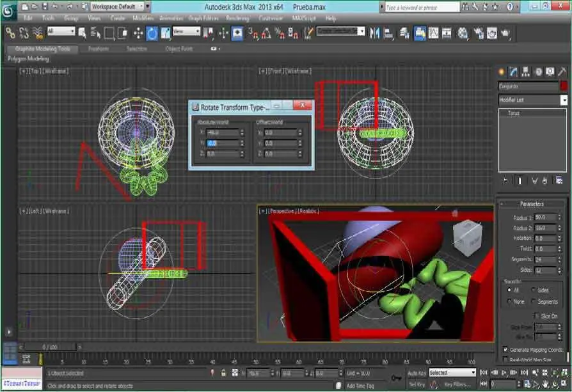Click the Configure Modifier Sets icon
Viewport: 572px width, 392px height.
[x=559, y=180]
